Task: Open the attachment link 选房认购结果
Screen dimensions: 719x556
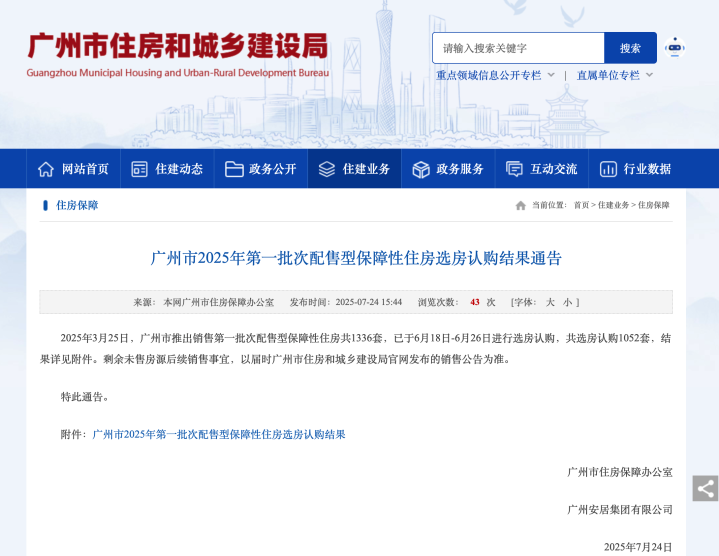Action: pyautogui.click(x=219, y=434)
